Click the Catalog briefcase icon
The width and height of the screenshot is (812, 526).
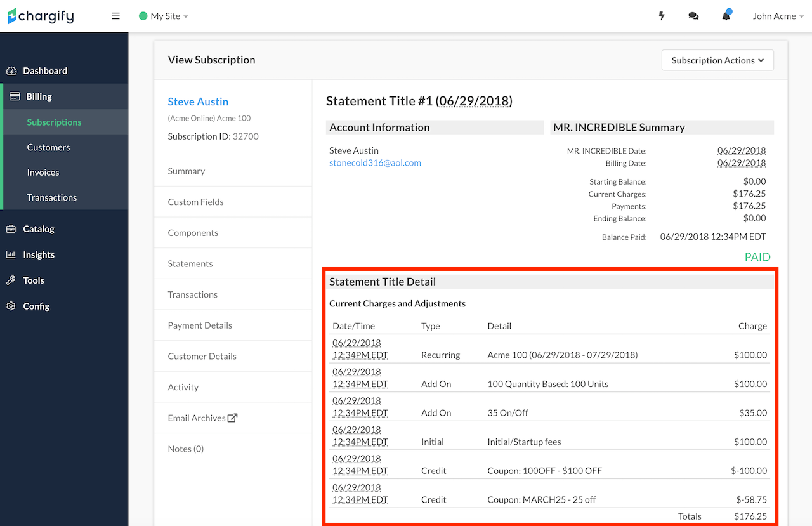(11, 229)
